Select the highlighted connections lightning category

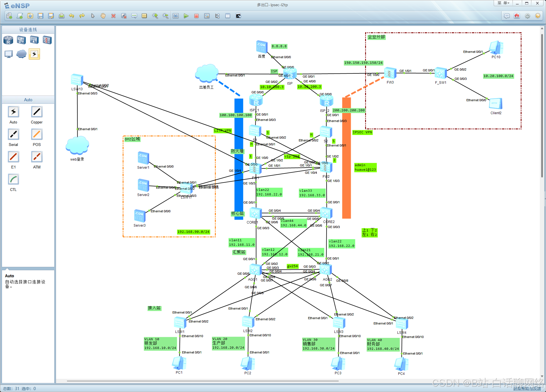pyautogui.click(x=34, y=54)
